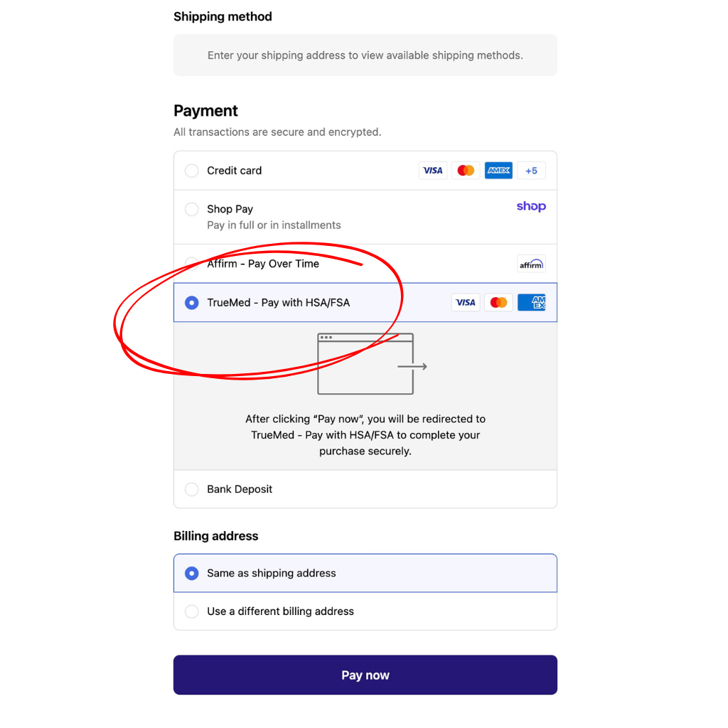
Task: Select Same as shipping address option
Action: click(192, 573)
